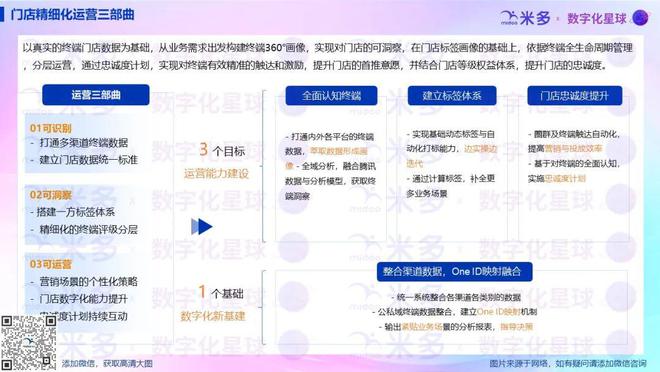
Task: Click the 全面认知终端 header box
Action: [331, 96]
